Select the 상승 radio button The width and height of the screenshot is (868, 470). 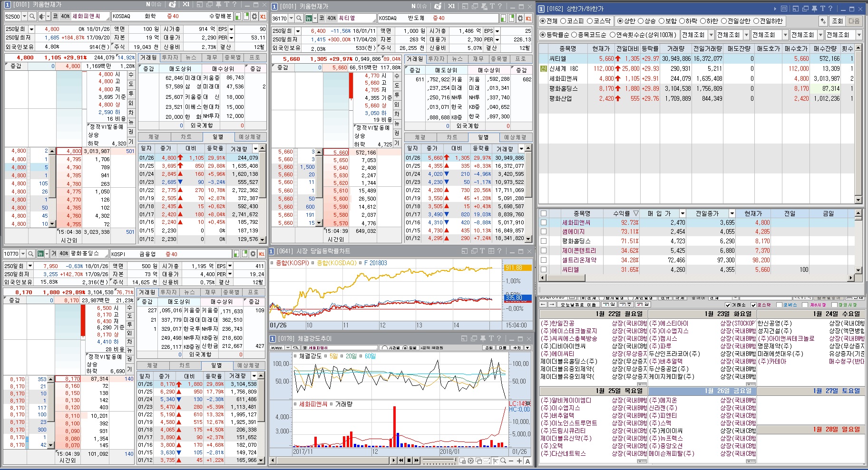tap(640, 21)
